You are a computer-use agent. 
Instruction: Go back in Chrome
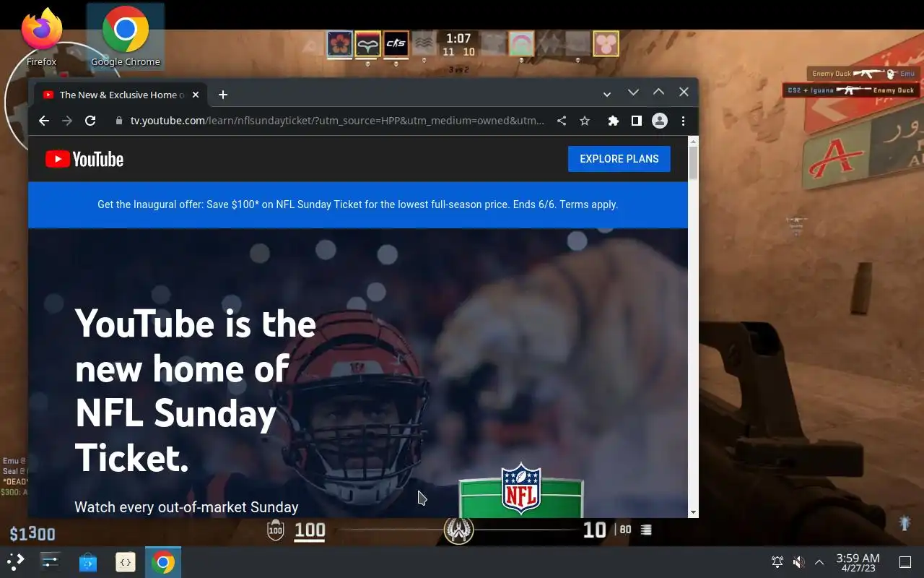[44, 121]
